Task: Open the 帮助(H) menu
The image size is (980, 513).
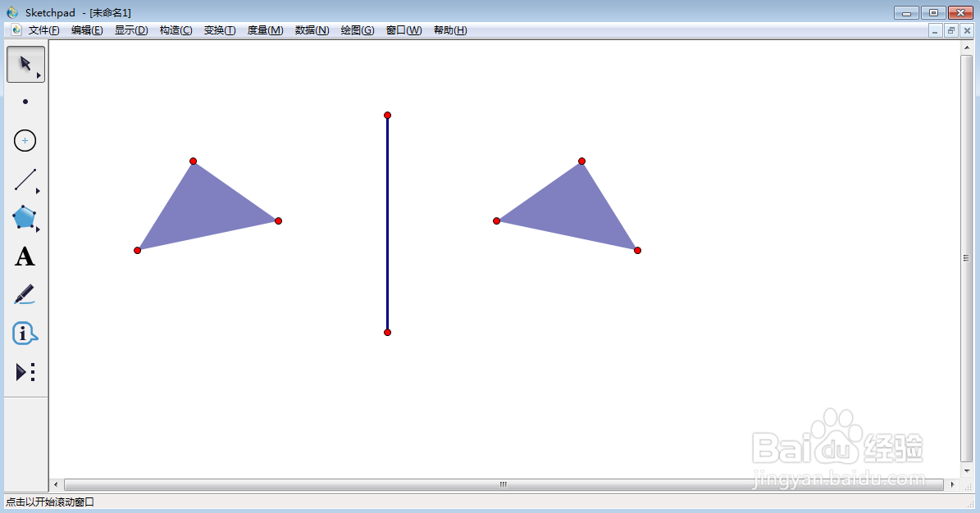Action: coord(450,30)
